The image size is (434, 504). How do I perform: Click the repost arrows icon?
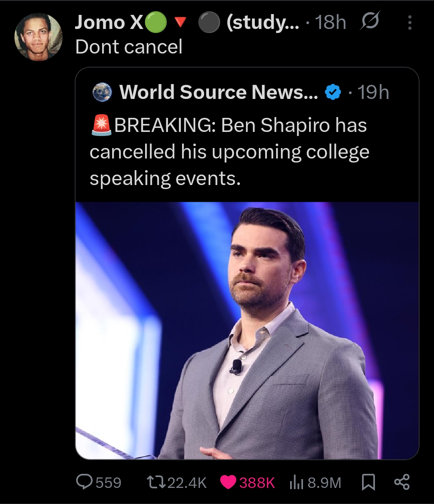pyautogui.click(x=156, y=481)
